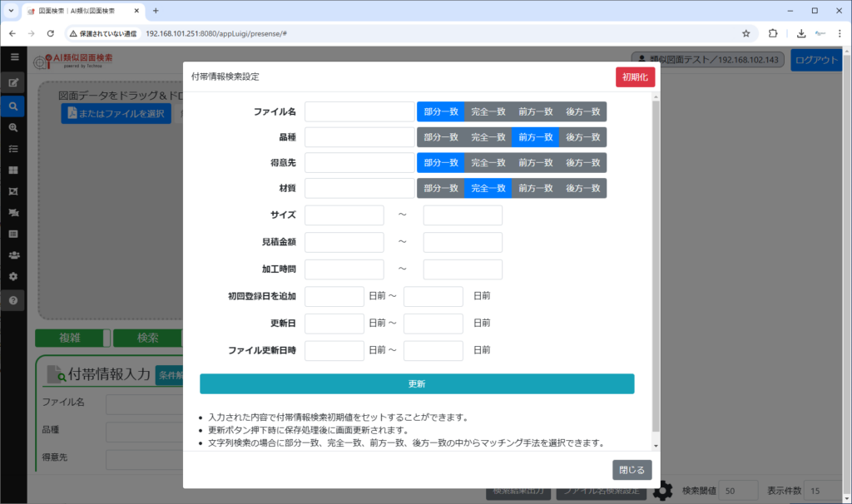Select 完全一致 for ファイル名 row
This screenshot has width=852, height=504.
[x=488, y=111]
